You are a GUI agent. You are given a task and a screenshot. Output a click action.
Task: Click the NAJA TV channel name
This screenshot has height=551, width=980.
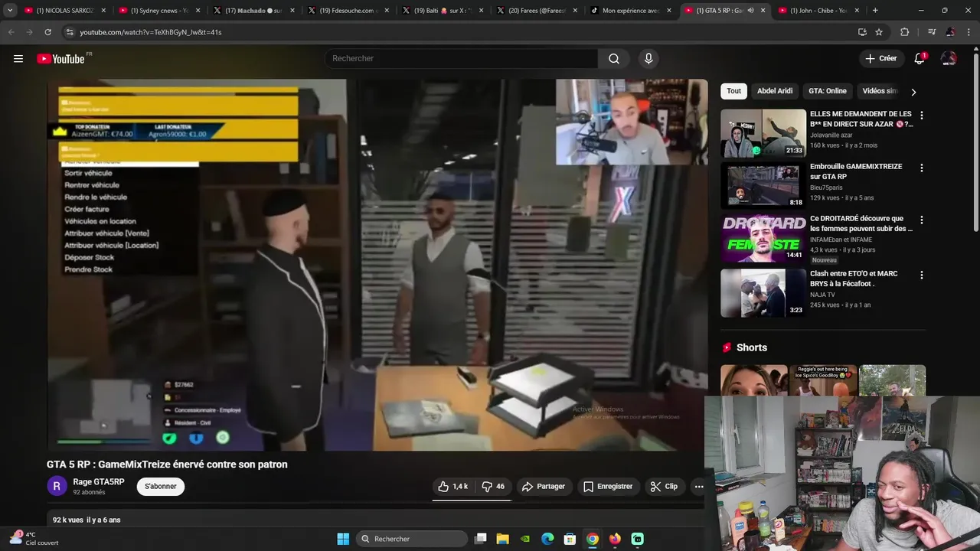coord(822,295)
